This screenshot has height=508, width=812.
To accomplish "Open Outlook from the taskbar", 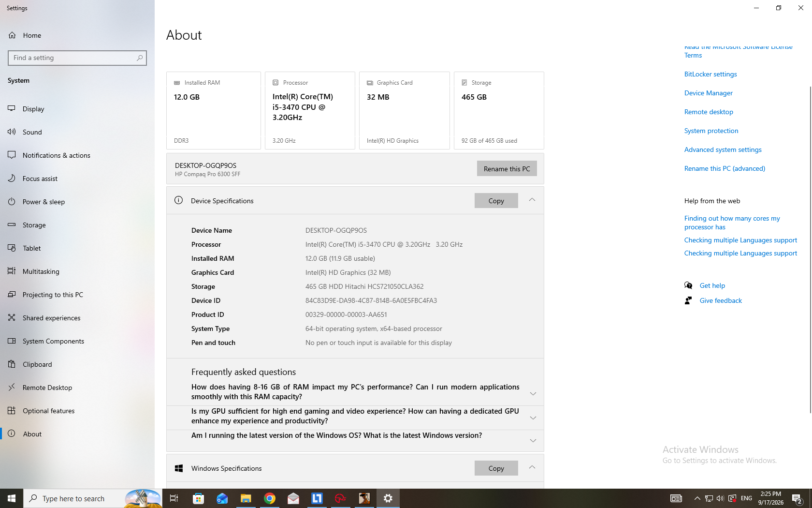I will [x=222, y=498].
